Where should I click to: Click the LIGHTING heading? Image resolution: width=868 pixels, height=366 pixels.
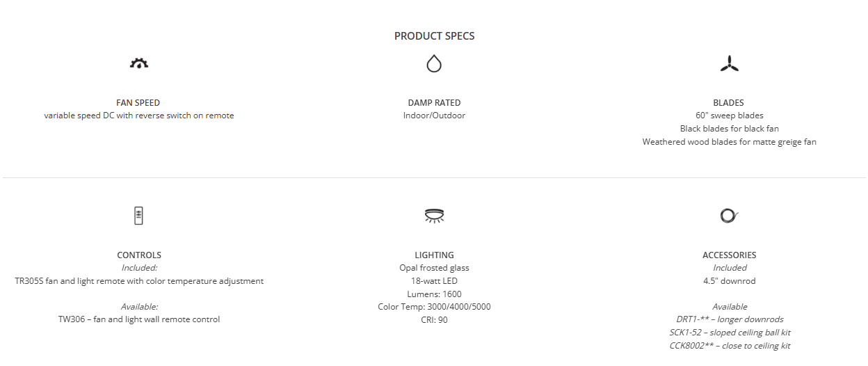(x=434, y=255)
